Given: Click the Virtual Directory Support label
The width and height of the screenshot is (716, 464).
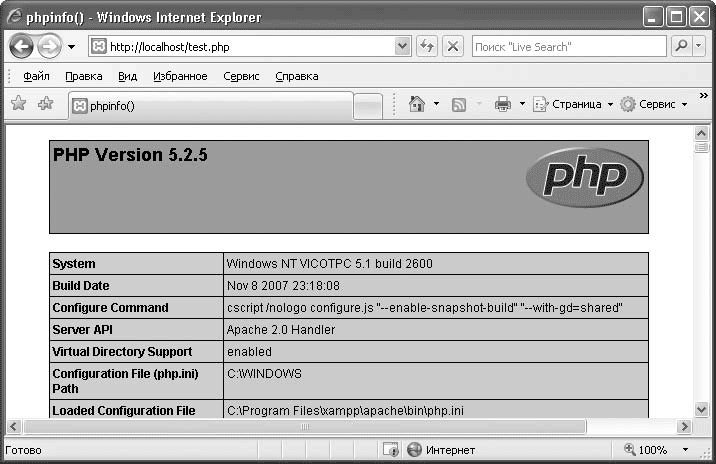Looking at the screenshot, I should 122,352.
